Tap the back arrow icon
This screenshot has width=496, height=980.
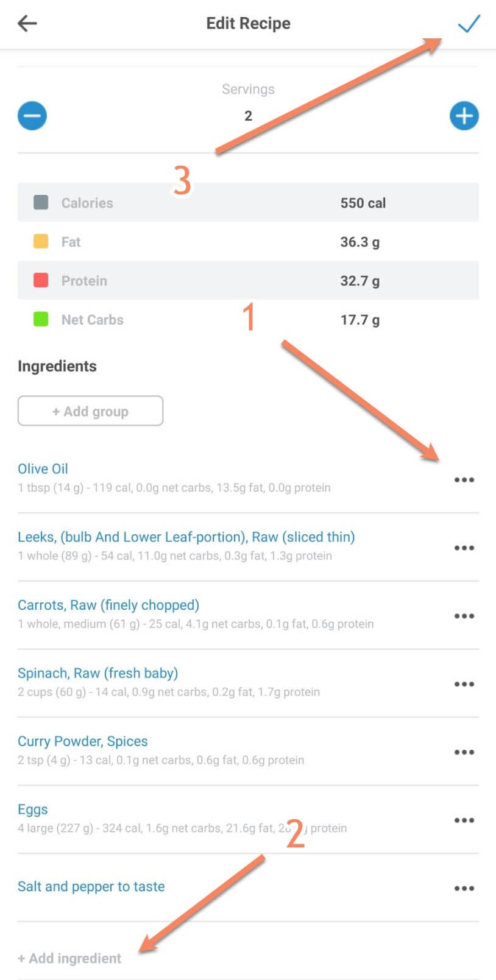27,24
